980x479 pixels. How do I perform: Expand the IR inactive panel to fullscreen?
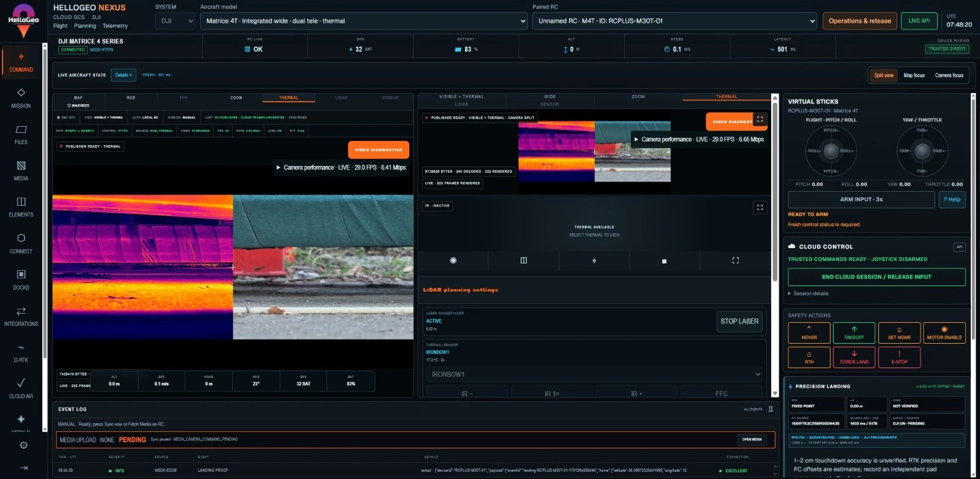(759, 208)
